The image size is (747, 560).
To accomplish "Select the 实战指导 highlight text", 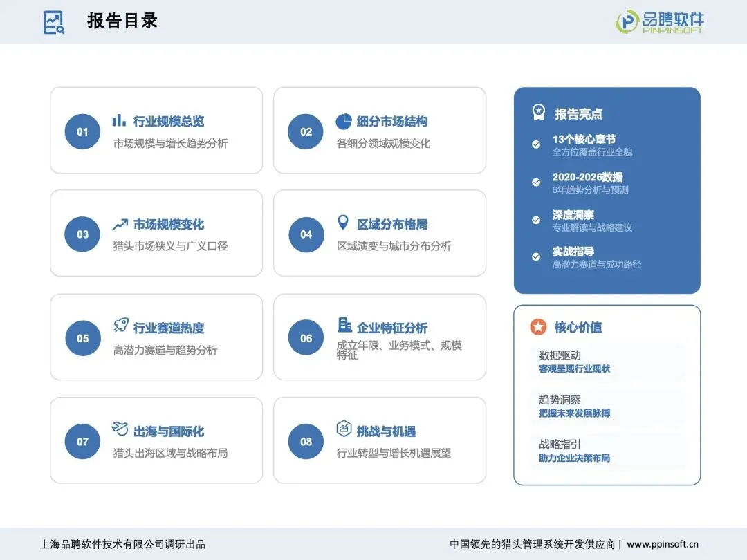I will tap(573, 252).
